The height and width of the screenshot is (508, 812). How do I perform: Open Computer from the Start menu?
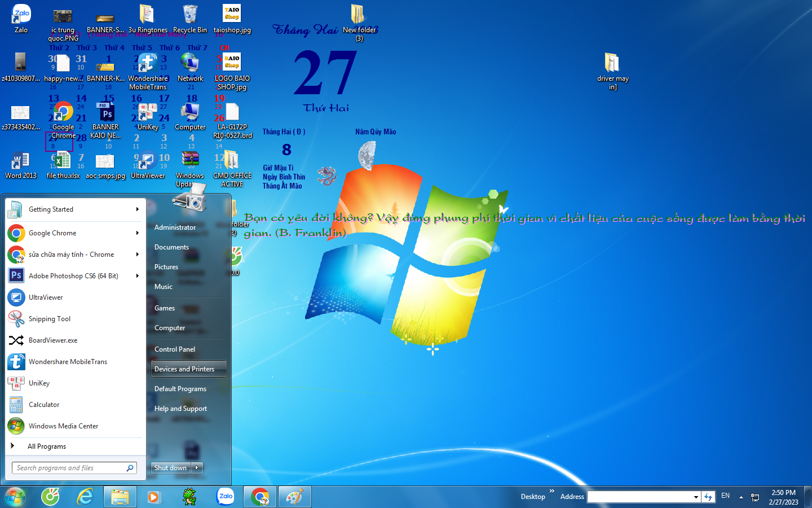tap(188, 328)
